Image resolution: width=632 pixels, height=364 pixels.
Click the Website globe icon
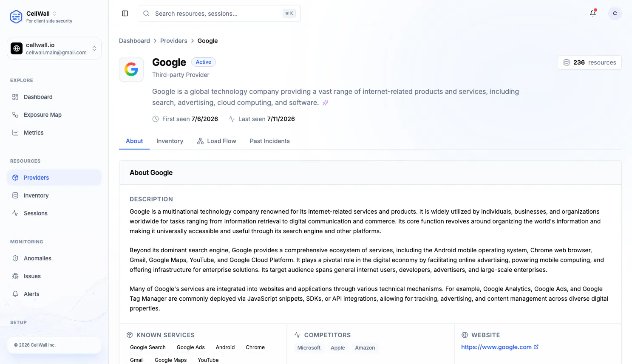465,335
